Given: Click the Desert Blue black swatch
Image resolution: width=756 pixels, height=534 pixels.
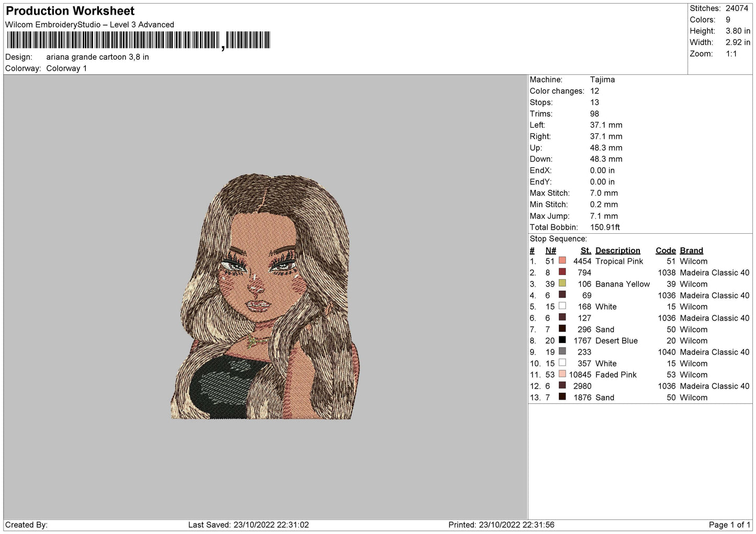Looking at the screenshot, I should (562, 340).
